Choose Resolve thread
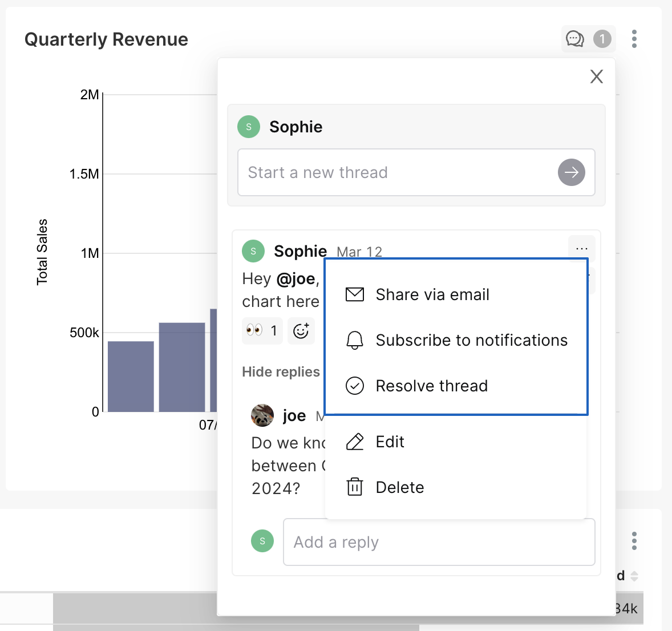This screenshot has width=672, height=631. [456, 386]
